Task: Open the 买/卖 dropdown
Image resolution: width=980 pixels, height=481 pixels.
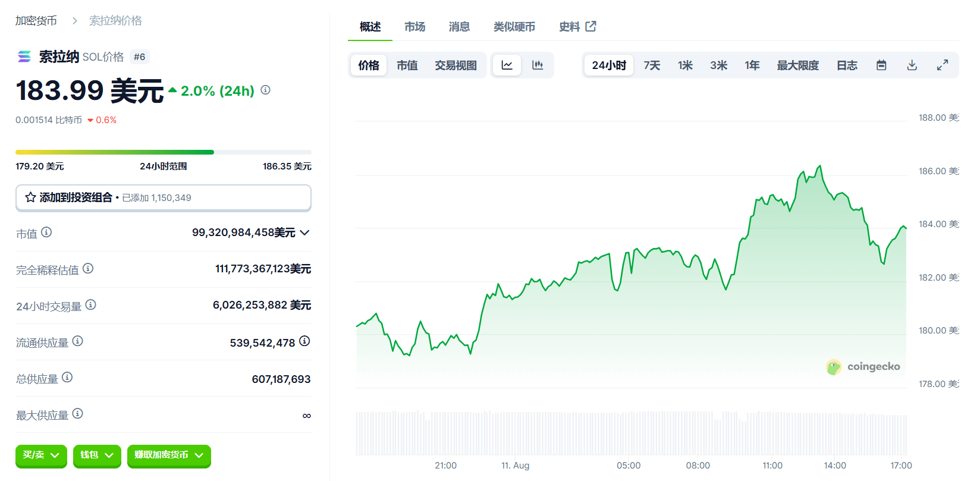Action: (x=41, y=455)
